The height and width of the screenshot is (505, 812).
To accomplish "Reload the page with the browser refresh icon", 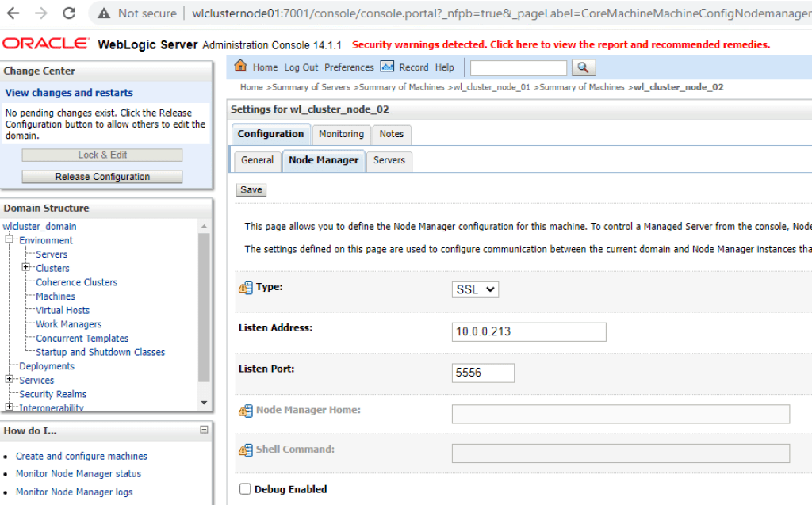I will tap(69, 13).
